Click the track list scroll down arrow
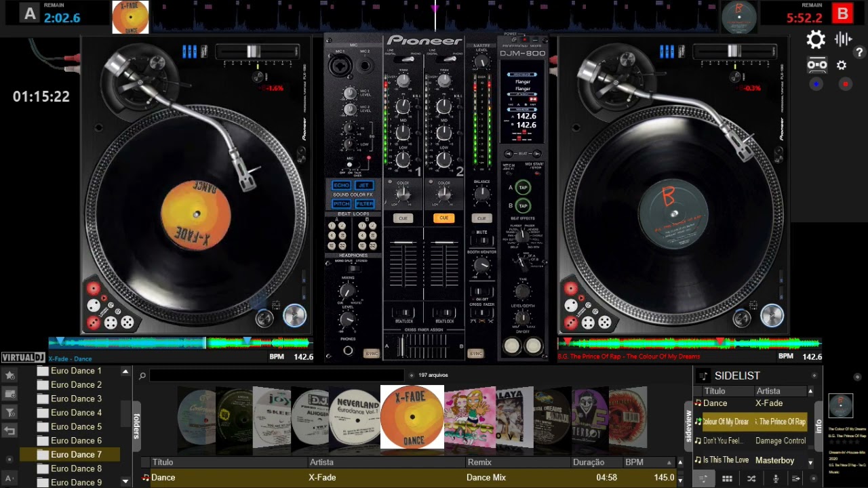Image resolution: width=868 pixels, height=488 pixels. click(x=680, y=481)
